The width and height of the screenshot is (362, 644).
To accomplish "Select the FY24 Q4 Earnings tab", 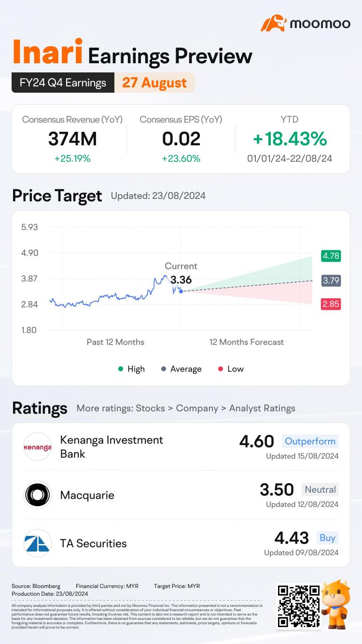I will click(63, 83).
